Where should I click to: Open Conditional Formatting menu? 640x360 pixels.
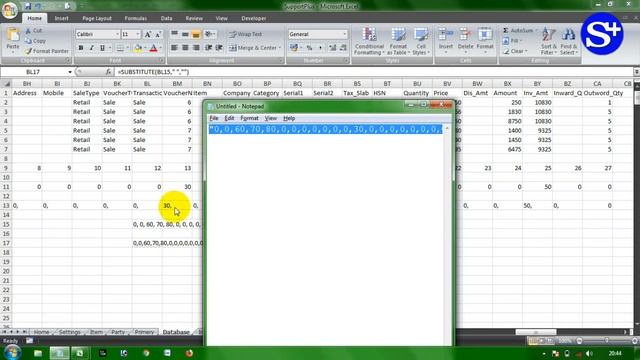tap(369, 41)
